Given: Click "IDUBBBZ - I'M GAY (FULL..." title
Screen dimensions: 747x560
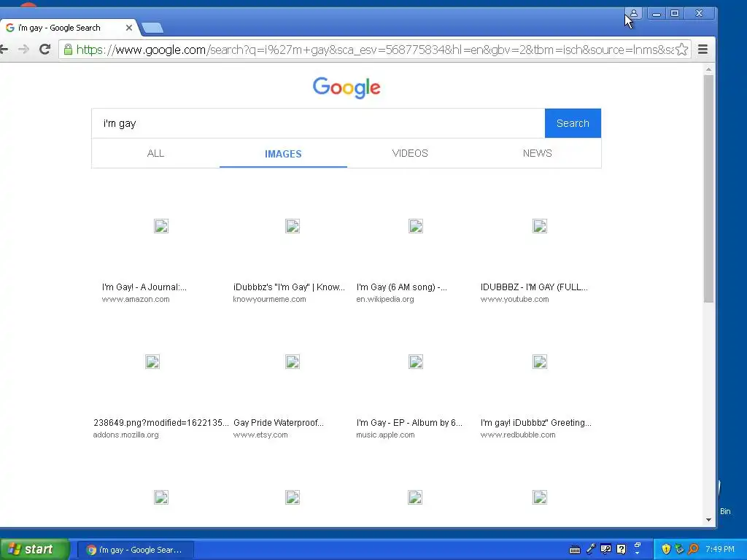Looking at the screenshot, I should point(534,287).
